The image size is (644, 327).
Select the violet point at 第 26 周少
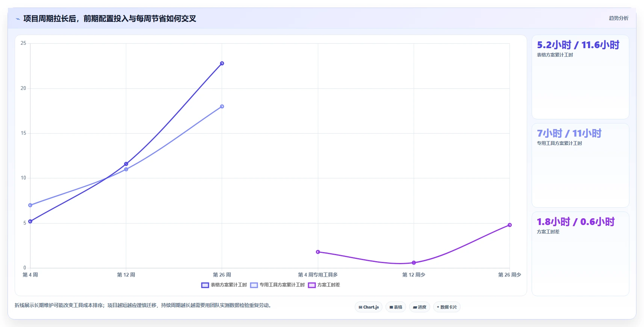pyautogui.click(x=510, y=225)
